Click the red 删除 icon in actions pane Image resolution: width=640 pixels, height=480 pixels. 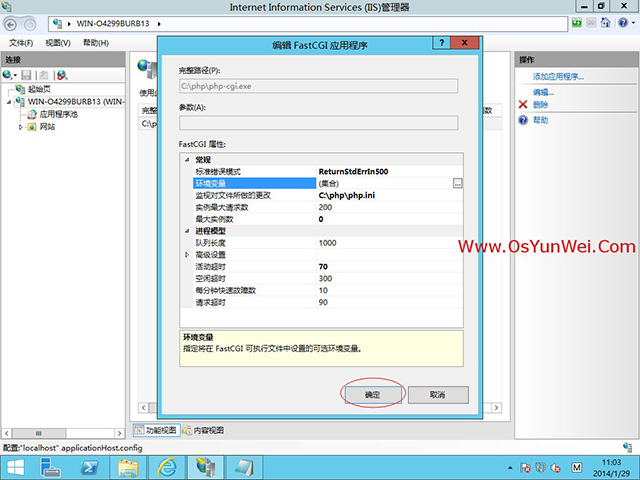(x=523, y=105)
